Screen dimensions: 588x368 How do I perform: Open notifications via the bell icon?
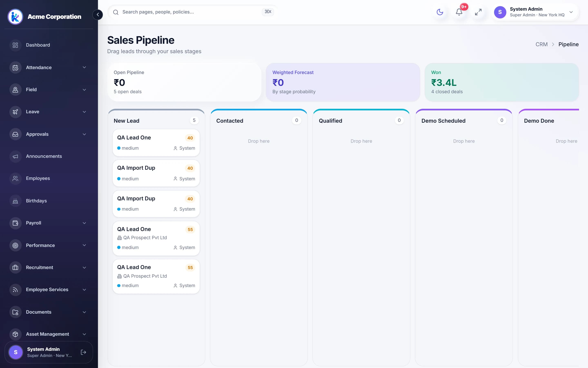(459, 12)
